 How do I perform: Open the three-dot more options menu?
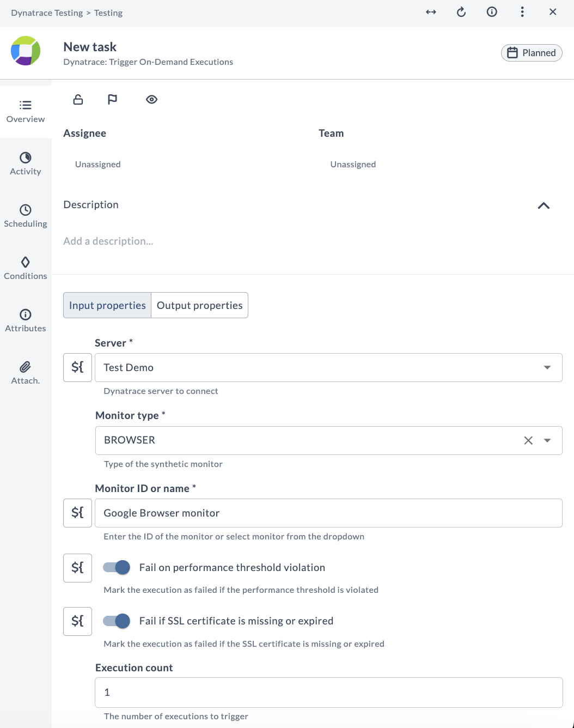click(x=522, y=12)
